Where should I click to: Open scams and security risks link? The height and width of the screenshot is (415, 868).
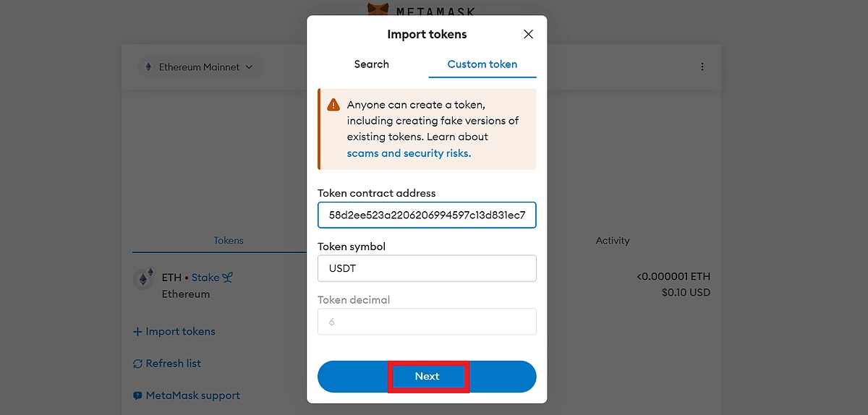[409, 153]
